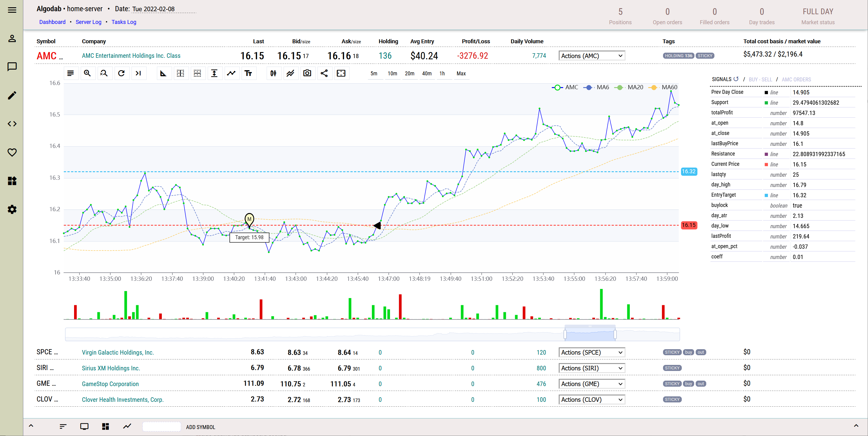
Task: Open the Tasks Log link
Action: [x=124, y=22]
